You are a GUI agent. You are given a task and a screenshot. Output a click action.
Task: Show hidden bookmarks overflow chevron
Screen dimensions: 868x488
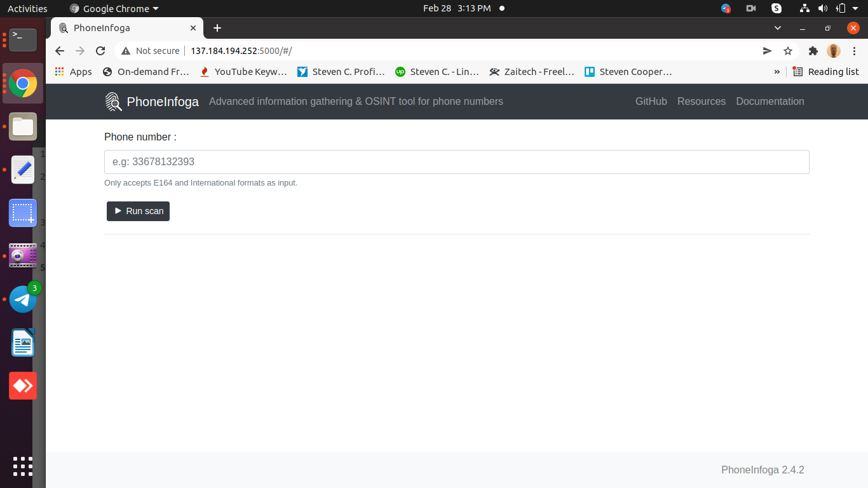(776, 72)
